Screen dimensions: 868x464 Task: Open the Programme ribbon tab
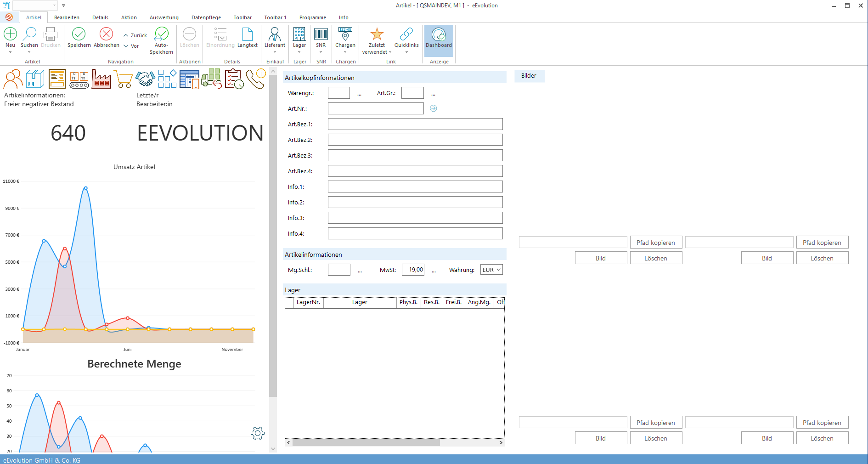click(x=313, y=17)
